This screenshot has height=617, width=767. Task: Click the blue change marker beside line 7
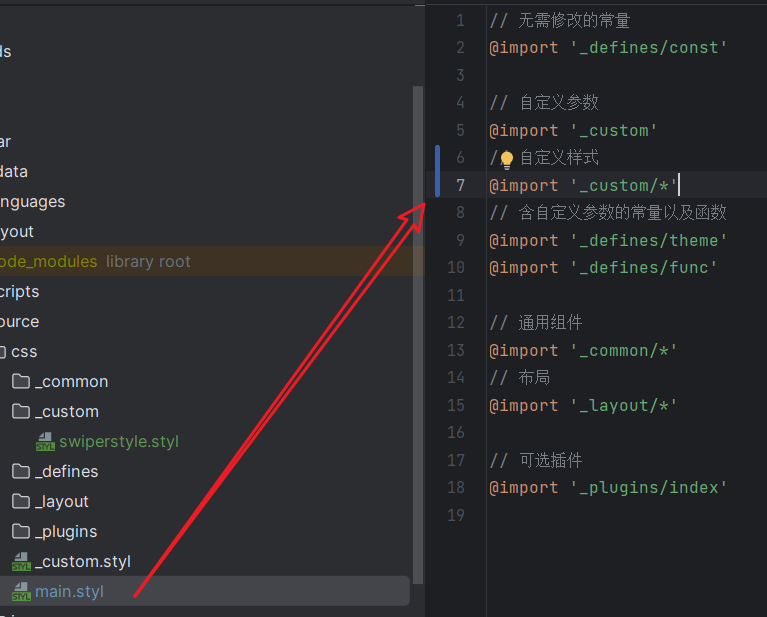pyautogui.click(x=438, y=185)
